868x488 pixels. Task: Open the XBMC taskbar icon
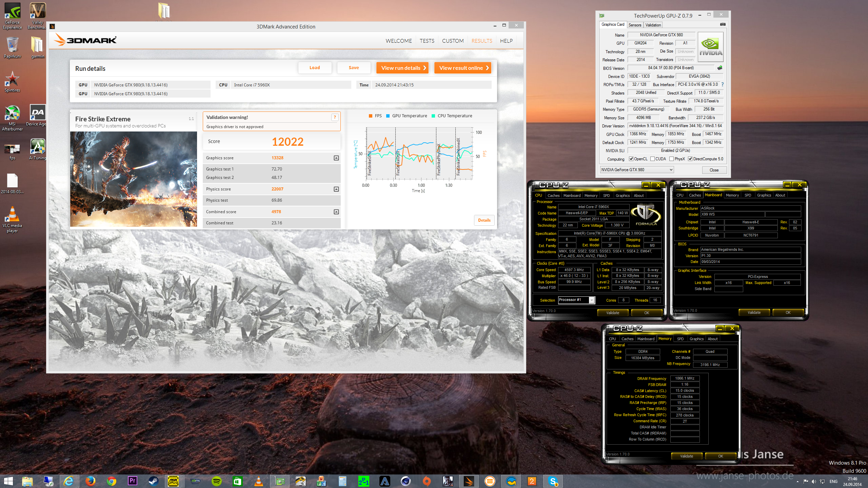click(x=196, y=481)
